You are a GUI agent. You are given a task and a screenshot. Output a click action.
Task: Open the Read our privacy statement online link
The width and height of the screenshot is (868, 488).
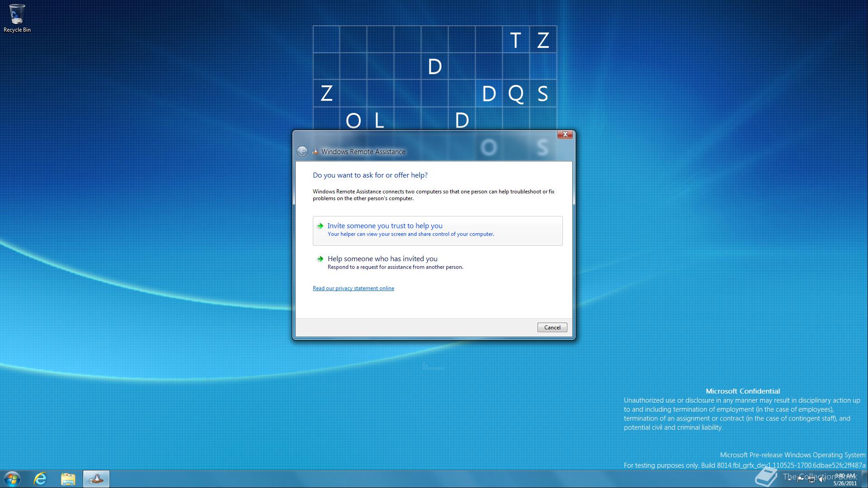(354, 288)
